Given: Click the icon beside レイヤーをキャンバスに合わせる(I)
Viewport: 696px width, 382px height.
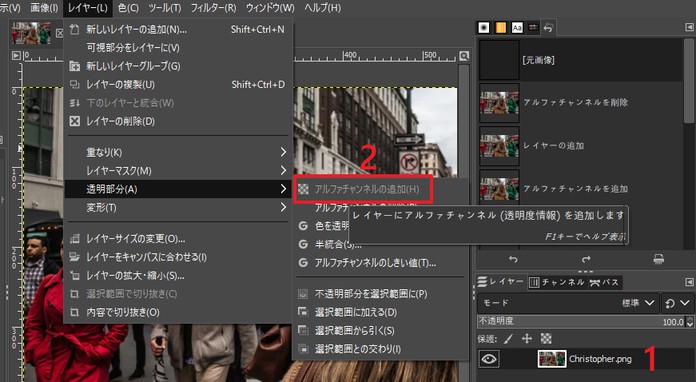Looking at the screenshot, I should [75, 257].
